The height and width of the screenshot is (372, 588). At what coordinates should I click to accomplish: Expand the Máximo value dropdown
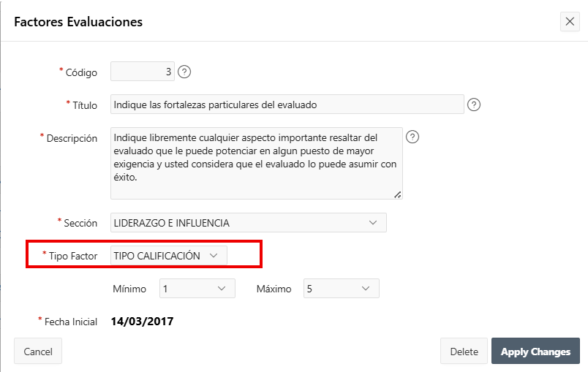pos(341,289)
